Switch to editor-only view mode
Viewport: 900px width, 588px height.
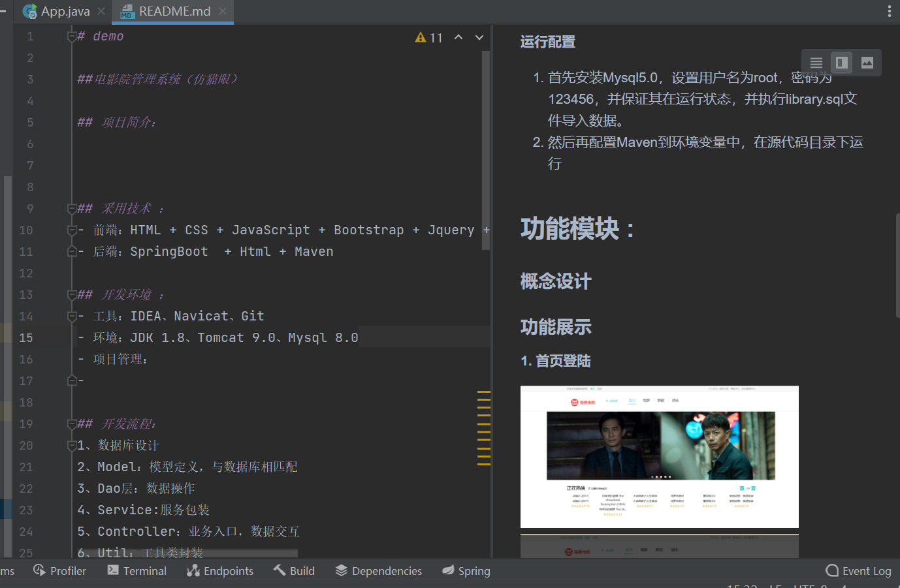click(816, 63)
